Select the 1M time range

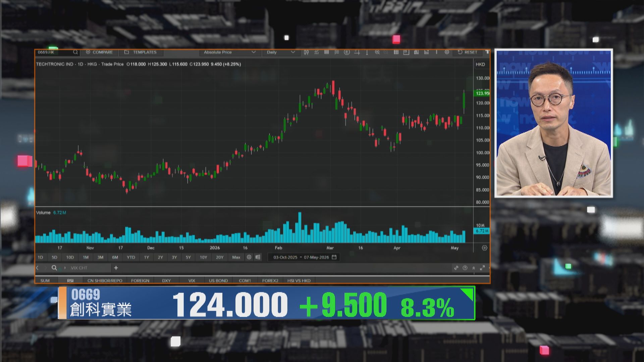click(86, 257)
